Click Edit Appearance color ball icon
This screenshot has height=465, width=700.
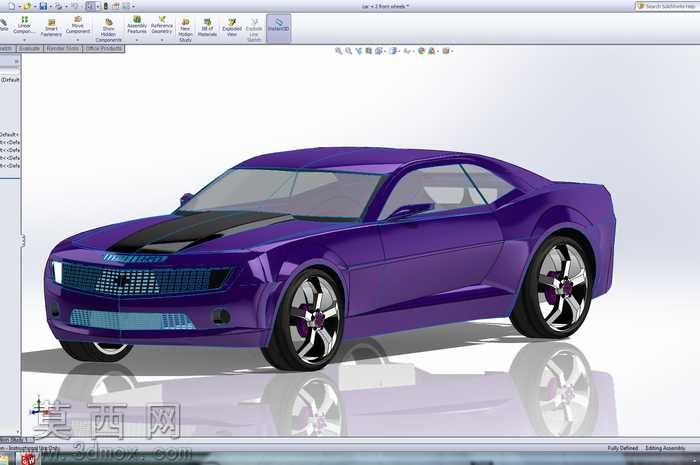coord(421,51)
